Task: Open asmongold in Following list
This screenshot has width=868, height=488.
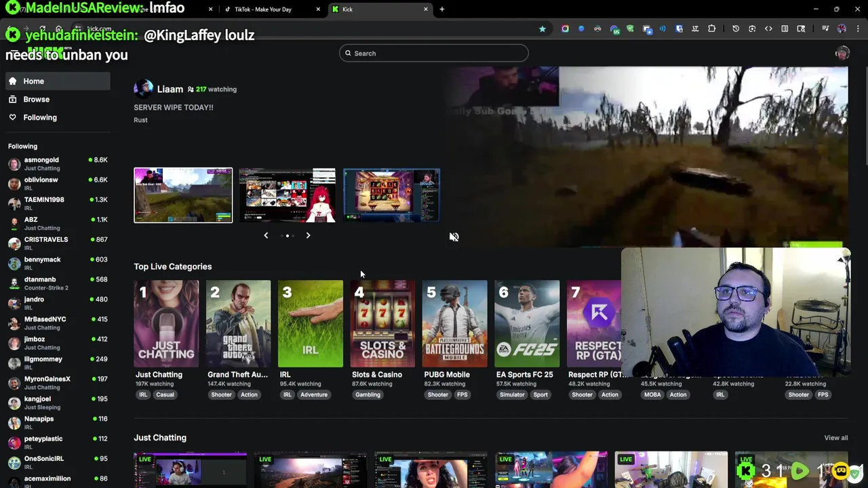Action: pos(58,164)
